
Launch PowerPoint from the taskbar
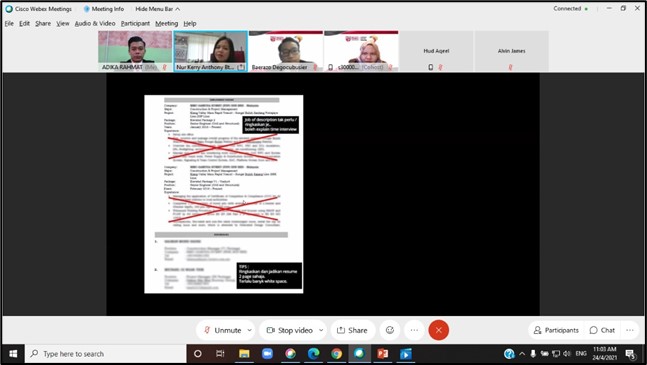point(383,354)
